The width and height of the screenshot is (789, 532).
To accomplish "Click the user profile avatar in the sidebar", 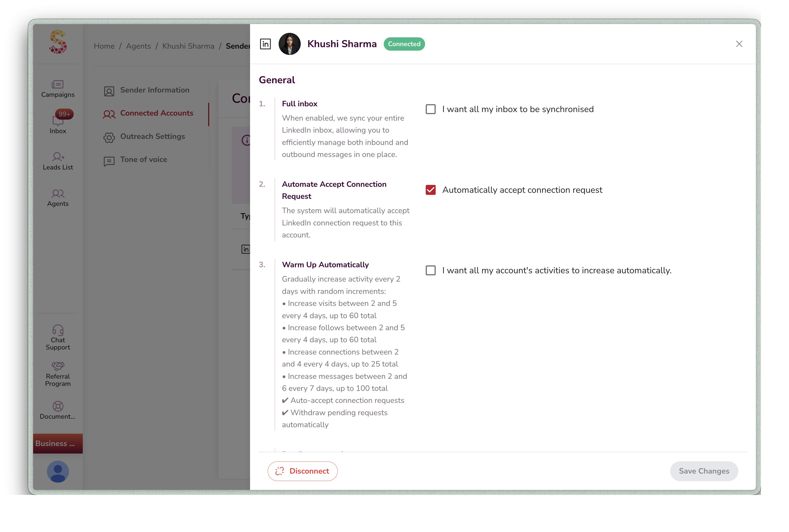I will tap(58, 471).
